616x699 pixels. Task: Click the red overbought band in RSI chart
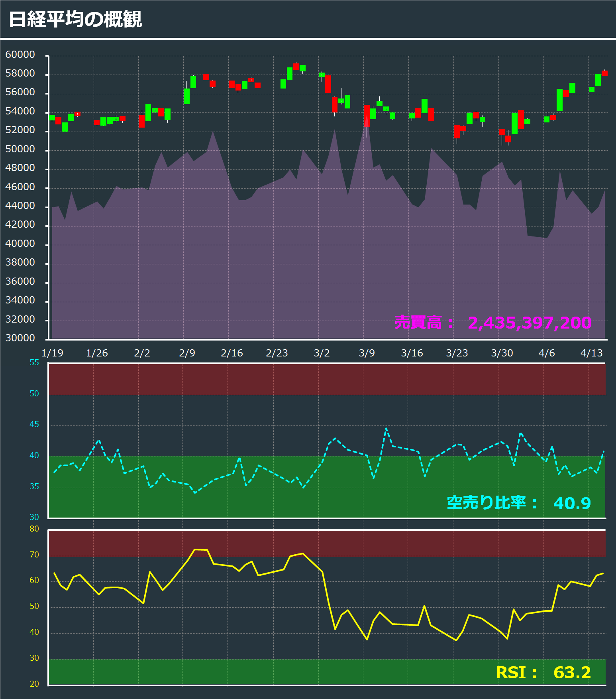[x=327, y=543]
